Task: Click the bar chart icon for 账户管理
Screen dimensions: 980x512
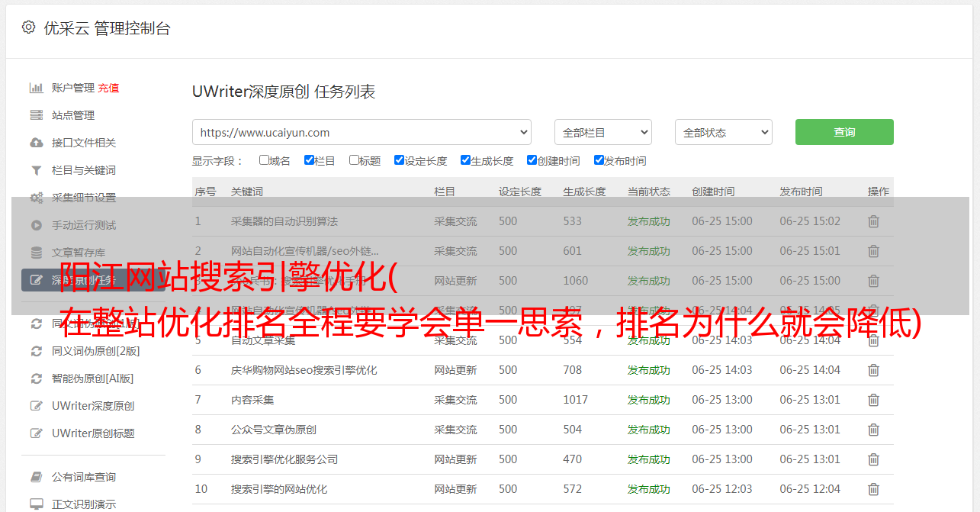Action: point(36,88)
